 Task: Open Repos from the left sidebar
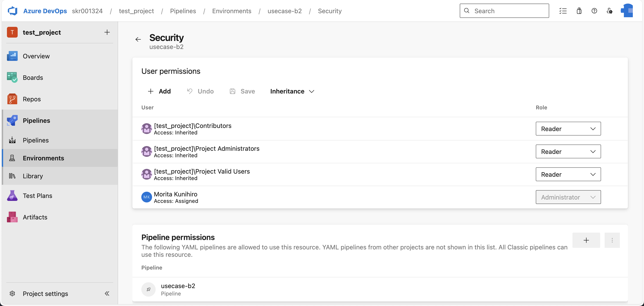[32, 99]
